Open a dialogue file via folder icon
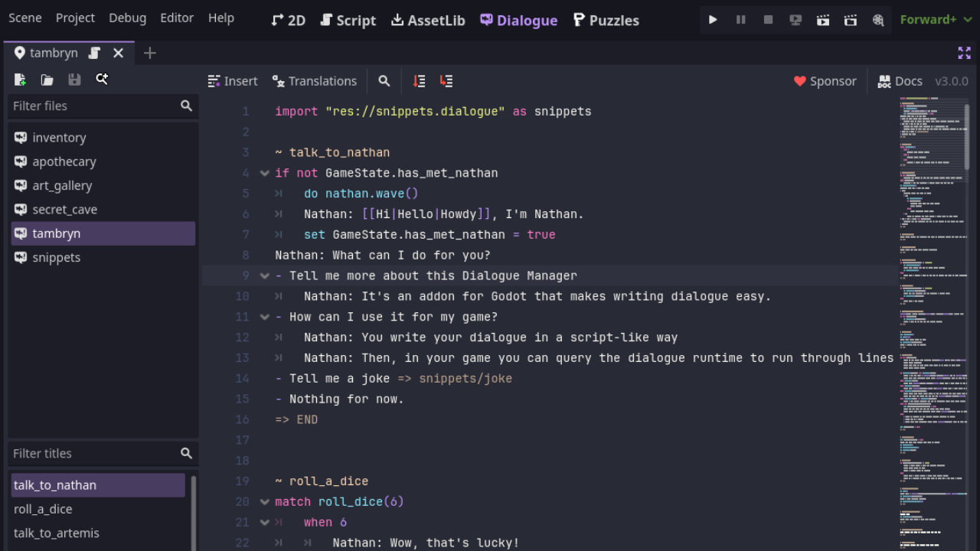Image resolution: width=980 pixels, height=551 pixels. (47, 80)
